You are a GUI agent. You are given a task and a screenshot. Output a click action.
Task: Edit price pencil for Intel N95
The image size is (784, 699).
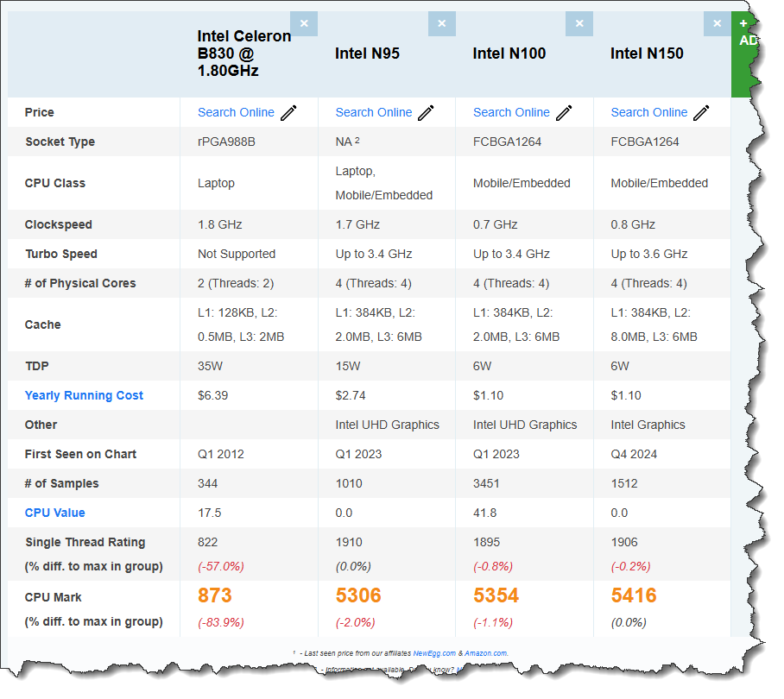426,113
